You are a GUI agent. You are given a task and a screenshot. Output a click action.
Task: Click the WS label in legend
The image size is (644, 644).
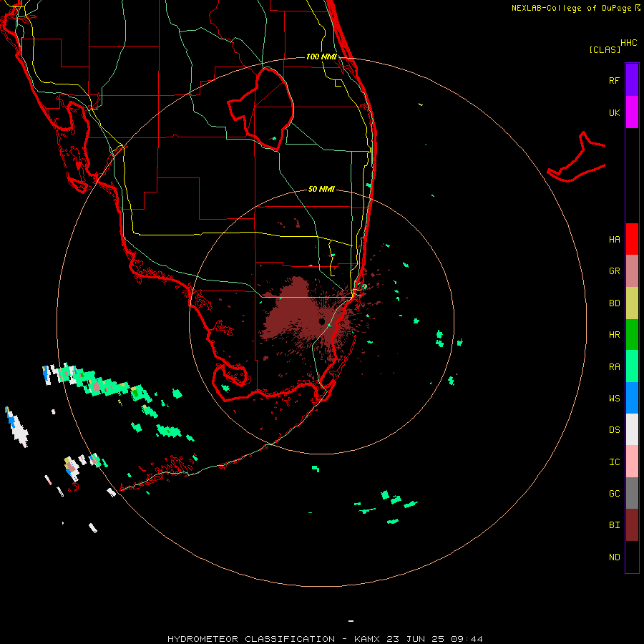tap(614, 399)
